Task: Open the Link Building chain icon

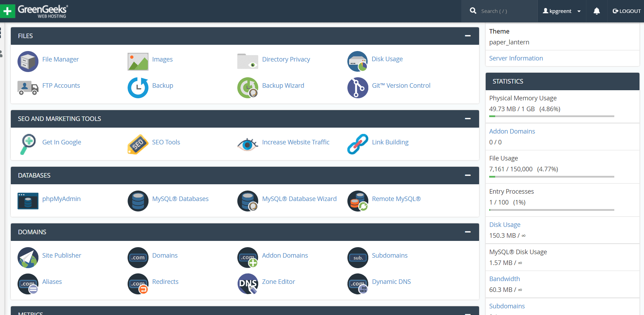Action: [357, 144]
